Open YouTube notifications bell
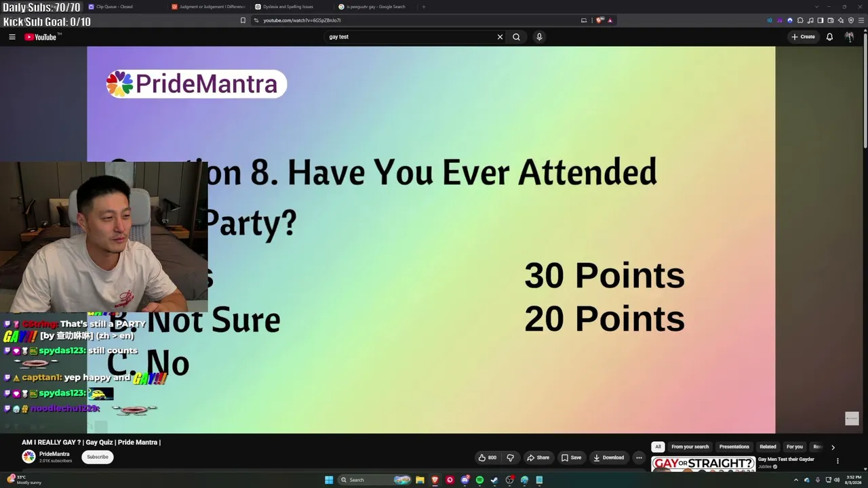This screenshot has width=868, height=488. (829, 37)
